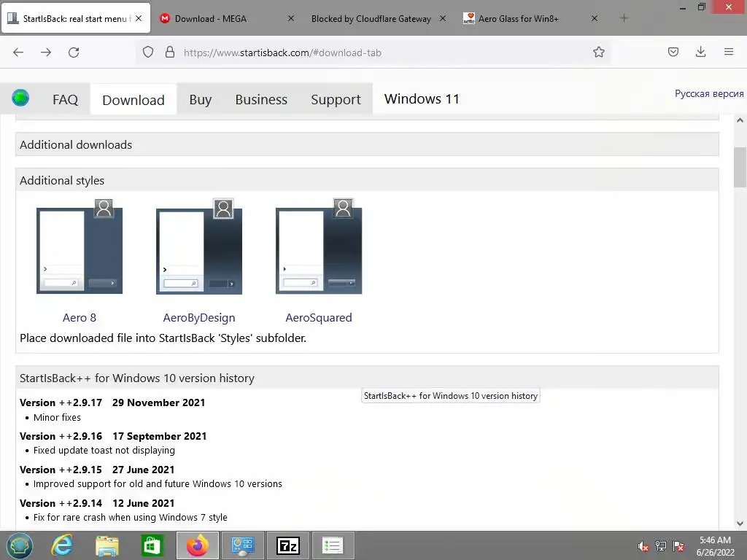This screenshot has width=747, height=560.
Task: Select Firefox taskbar button
Action: [x=197, y=545]
